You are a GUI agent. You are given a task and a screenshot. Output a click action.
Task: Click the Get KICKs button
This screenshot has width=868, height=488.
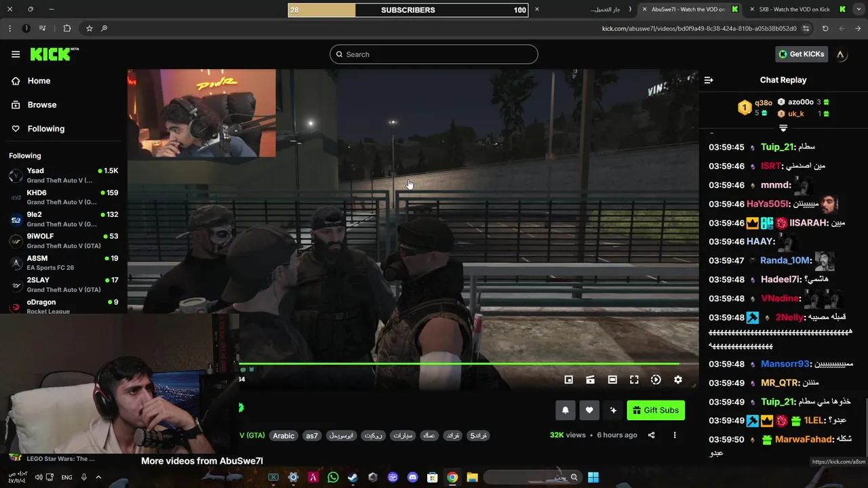(x=802, y=54)
